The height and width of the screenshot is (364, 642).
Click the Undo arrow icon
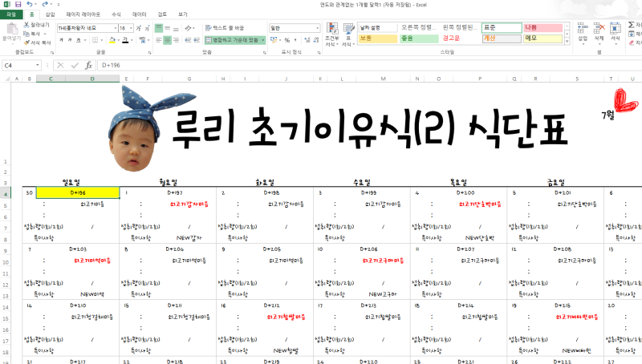pos(30,5)
